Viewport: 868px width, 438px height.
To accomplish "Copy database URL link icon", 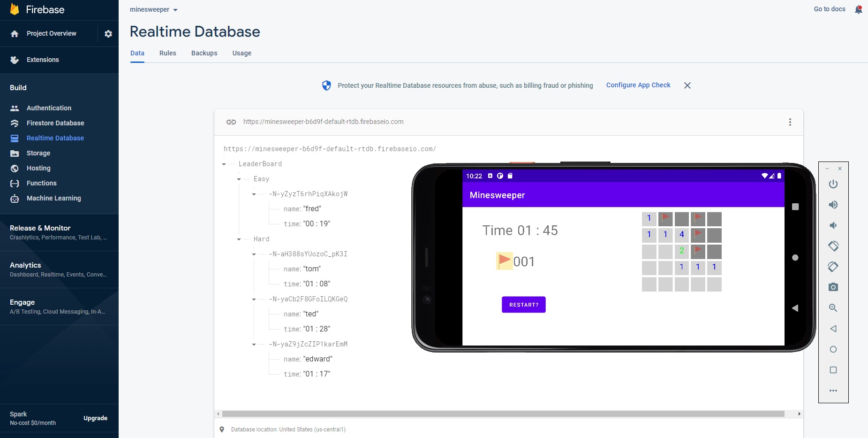I will (231, 122).
